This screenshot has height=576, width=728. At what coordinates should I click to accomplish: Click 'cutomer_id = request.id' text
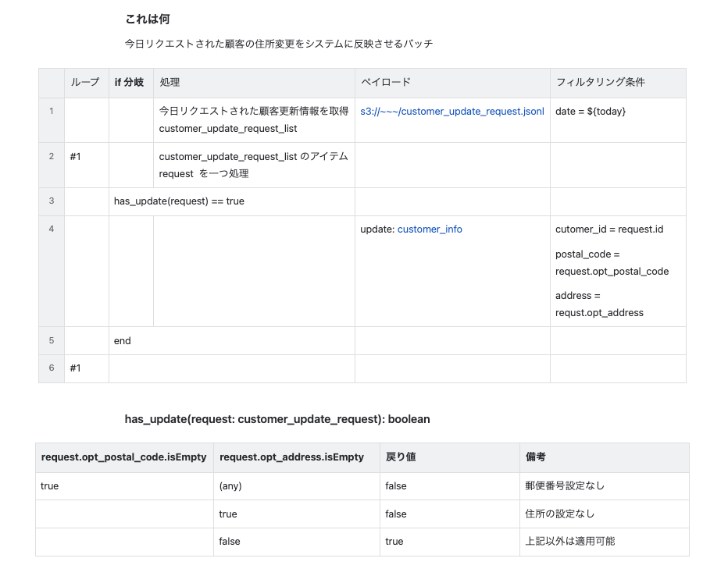pos(609,229)
